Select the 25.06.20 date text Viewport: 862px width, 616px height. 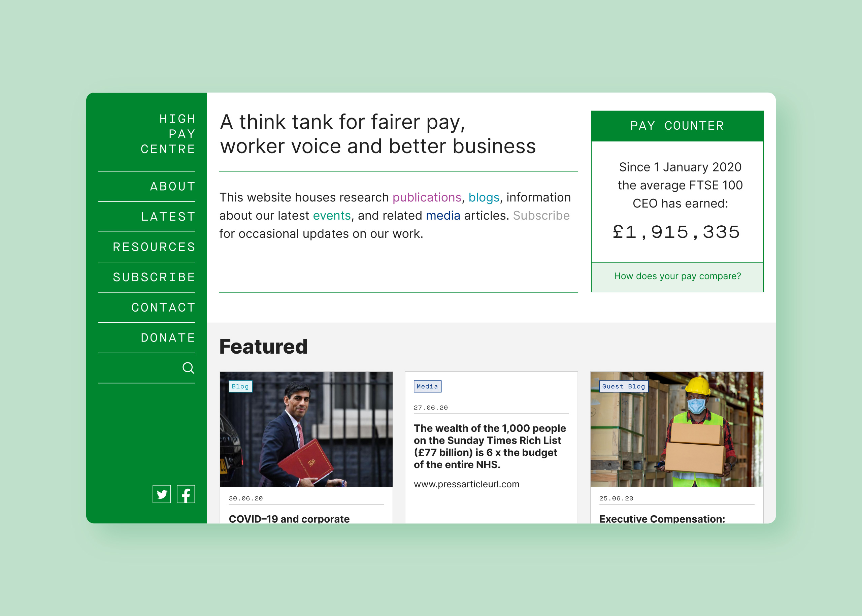tap(616, 498)
